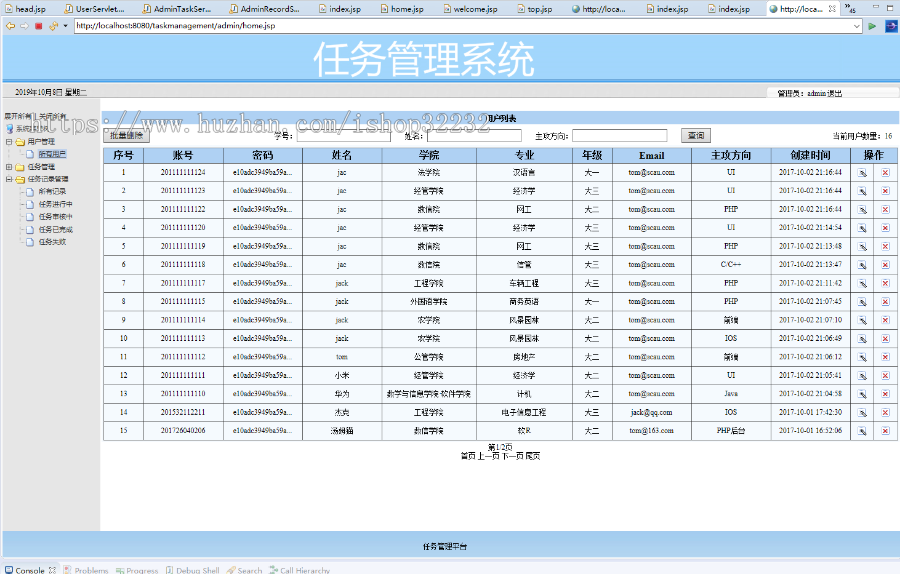Edit user row with account 20153212211
The image size is (900, 574).
[862, 412]
